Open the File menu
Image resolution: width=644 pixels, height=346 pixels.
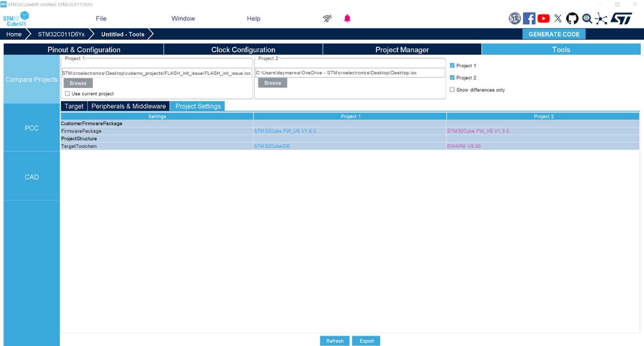[x=101, y=19]
